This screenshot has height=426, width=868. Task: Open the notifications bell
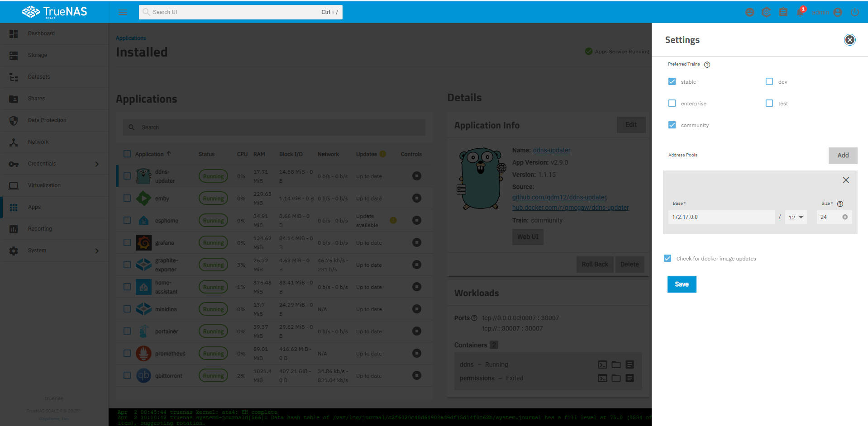coord(800,12)
